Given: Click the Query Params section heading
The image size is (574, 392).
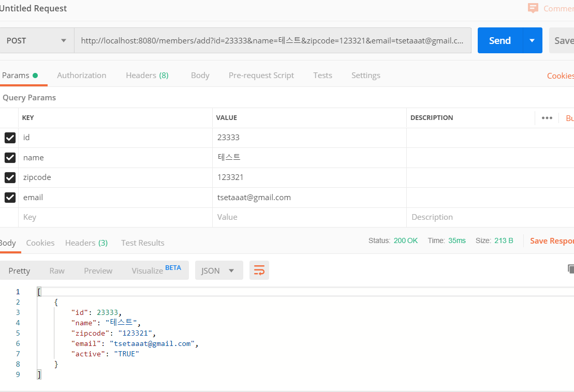Looking at the screenshot, I should 30,98.
